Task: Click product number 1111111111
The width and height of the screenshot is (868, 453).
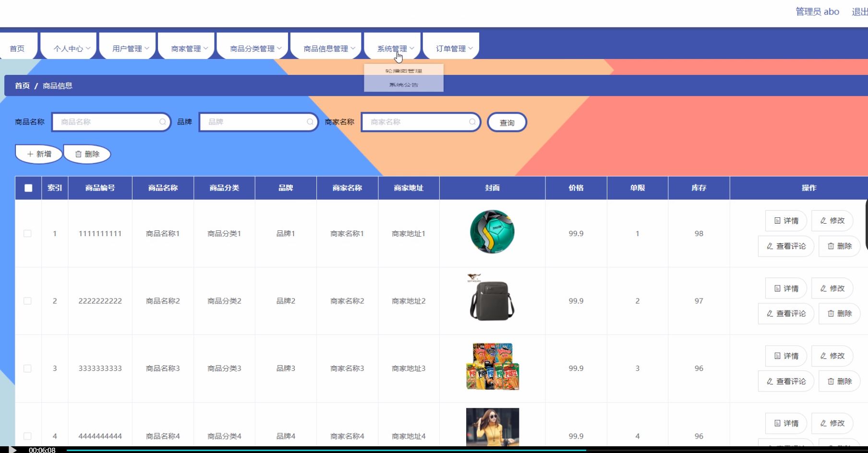Action: tap(100, 234)
